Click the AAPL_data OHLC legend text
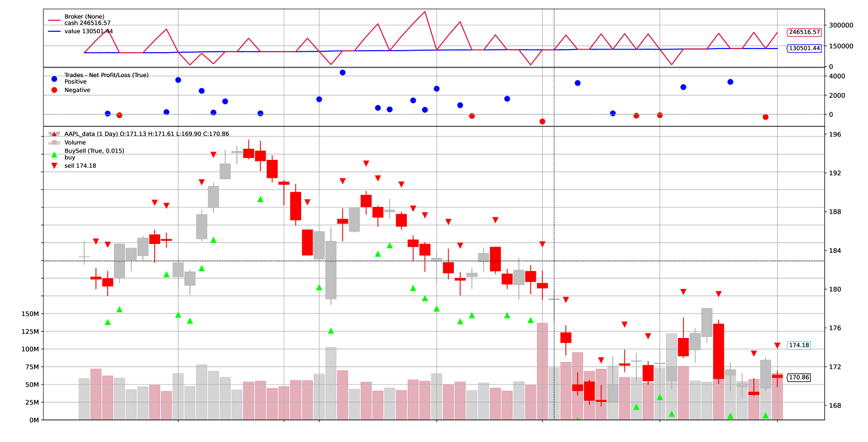The height and width of the screenshot is (442, 868). click(146, 134)
